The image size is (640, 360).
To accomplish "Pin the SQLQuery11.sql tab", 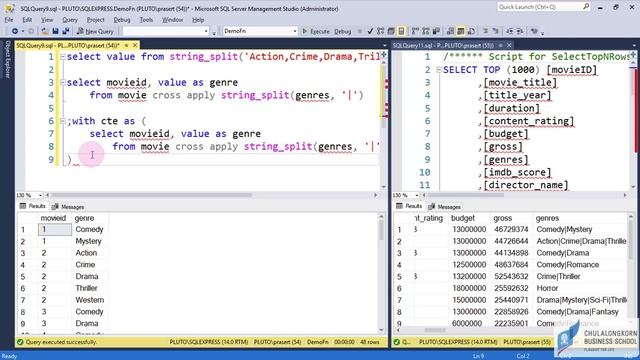I will click(x=501, y=45).
